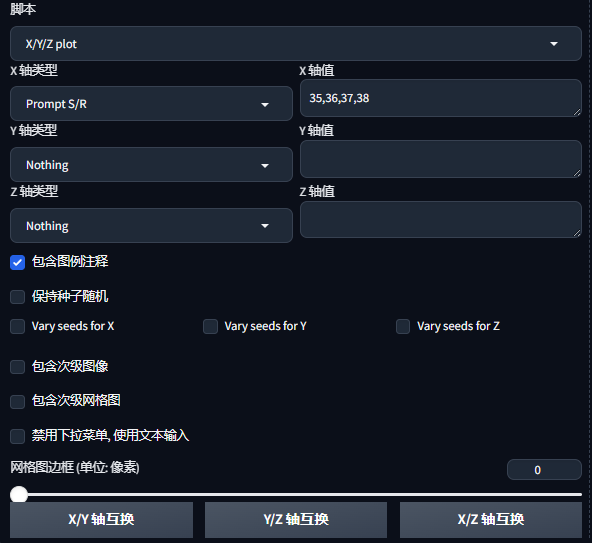Check Vary seeds for Z option

point(403,326)
